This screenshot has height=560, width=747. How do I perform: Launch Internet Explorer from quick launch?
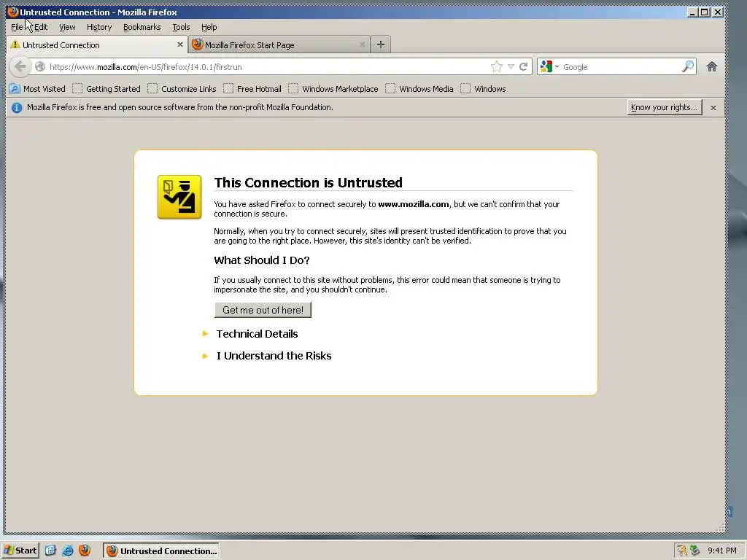(68, 551)
